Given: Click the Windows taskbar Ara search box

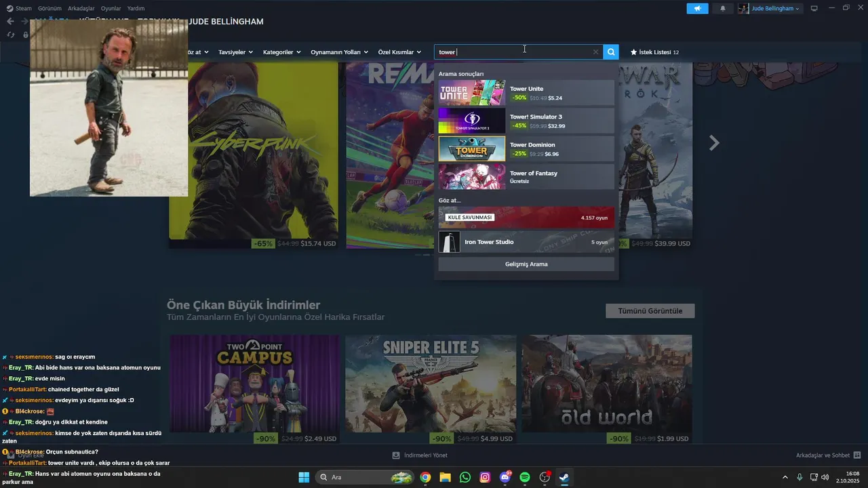Looking at the screenshot, I should [x=365, y=477].
